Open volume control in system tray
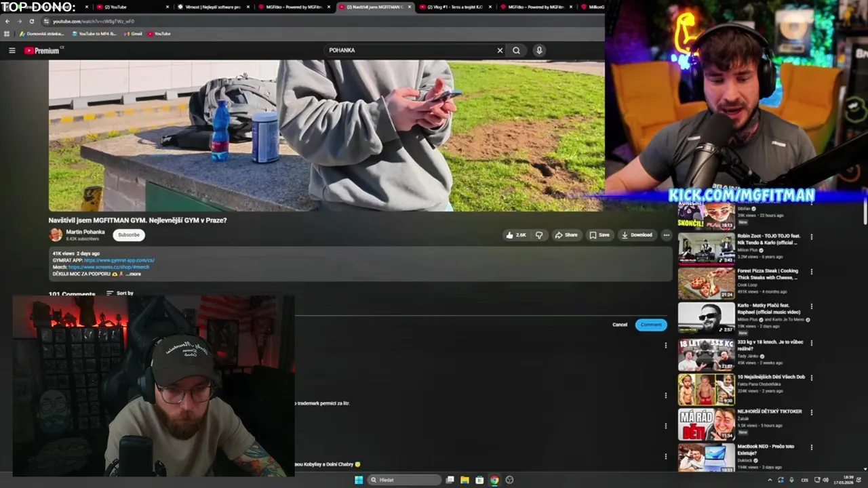 pos(825,480)
